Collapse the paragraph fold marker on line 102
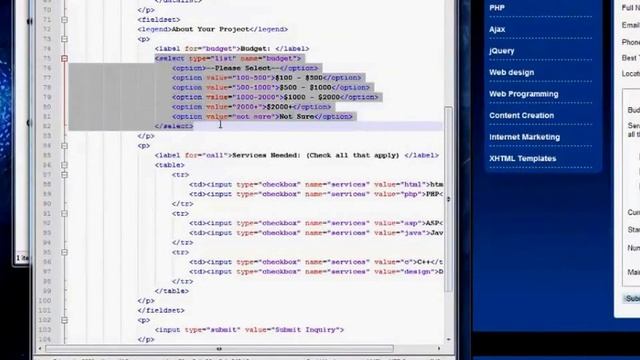The image size is (640, 360). [64, 320]
